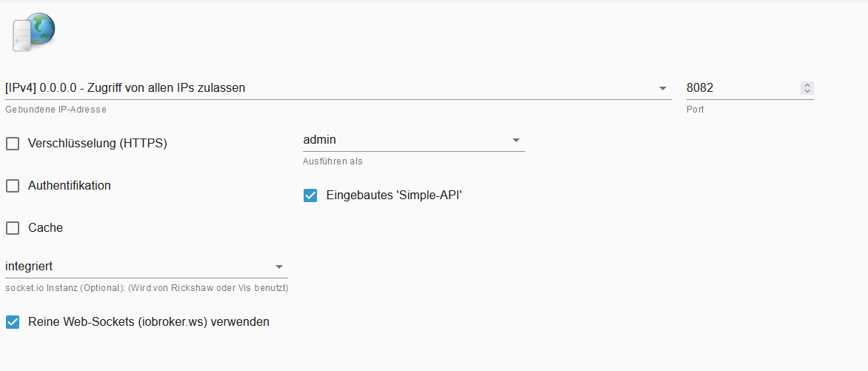
Task: Click the web adapter globe icon
Action: (x=33, y=32)
